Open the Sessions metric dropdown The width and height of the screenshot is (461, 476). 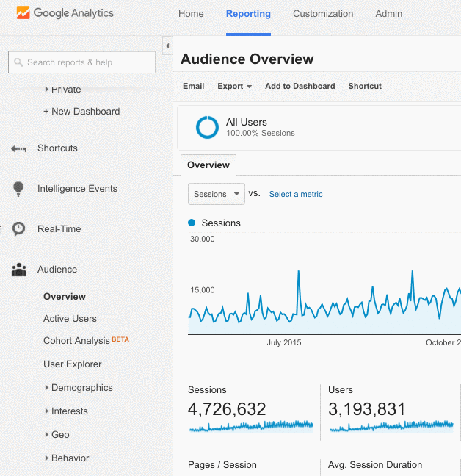[x=217, y=194]
